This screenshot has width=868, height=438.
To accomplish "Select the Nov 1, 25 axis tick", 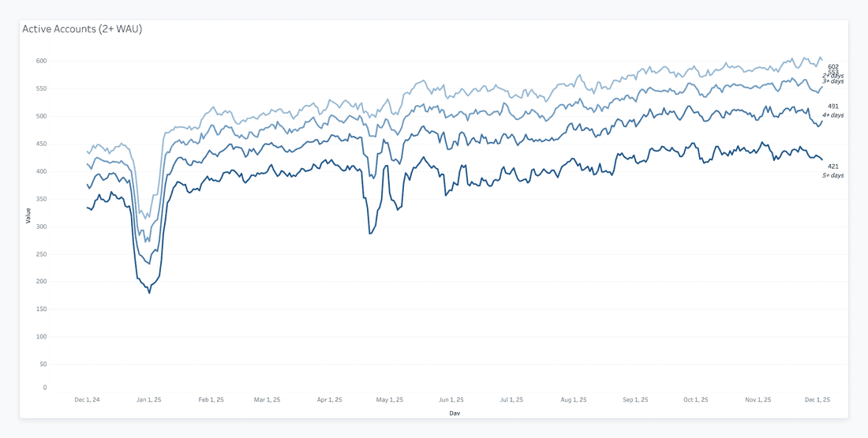I will 758,400.
